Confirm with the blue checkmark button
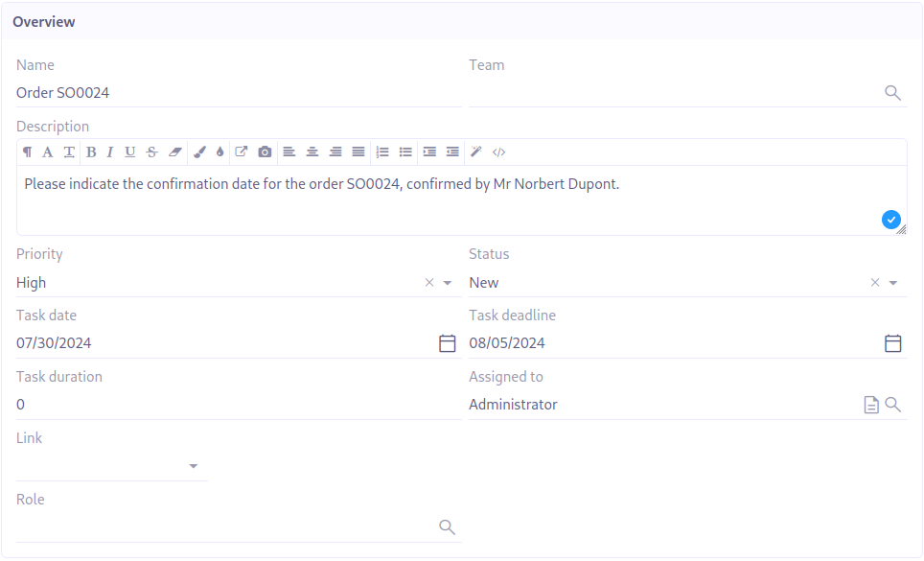Image resolution: width=924 pixels, height=561 pixels. 890,220
